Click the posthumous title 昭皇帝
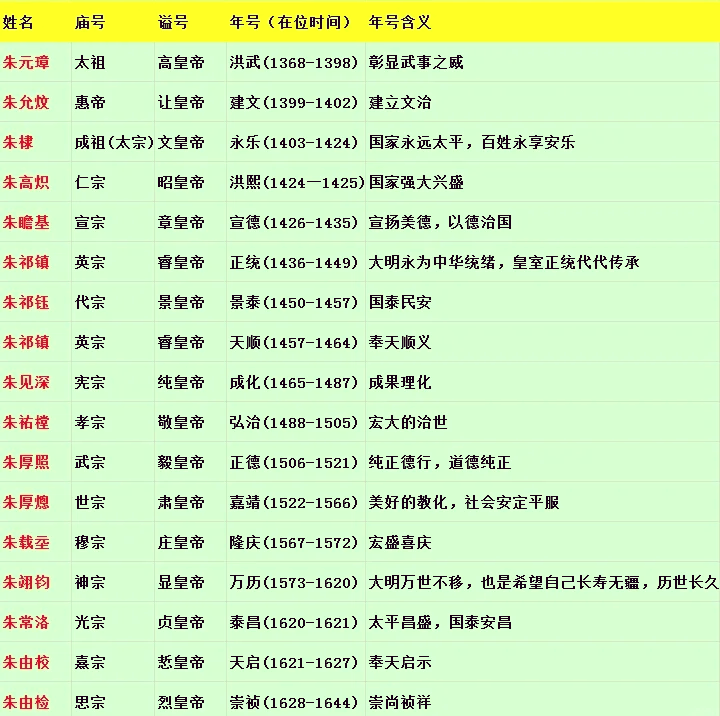This screenshot has height=716, width=720. (x=181, y=182)
